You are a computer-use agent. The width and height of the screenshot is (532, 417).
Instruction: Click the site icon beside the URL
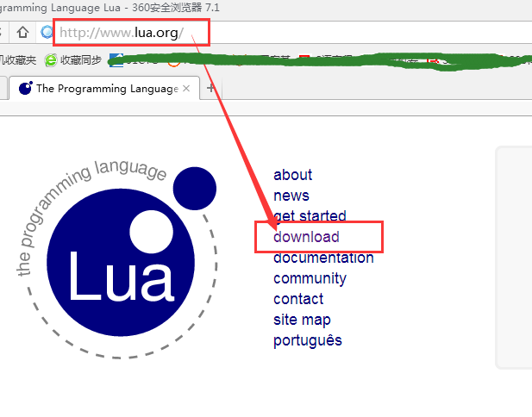47,32
